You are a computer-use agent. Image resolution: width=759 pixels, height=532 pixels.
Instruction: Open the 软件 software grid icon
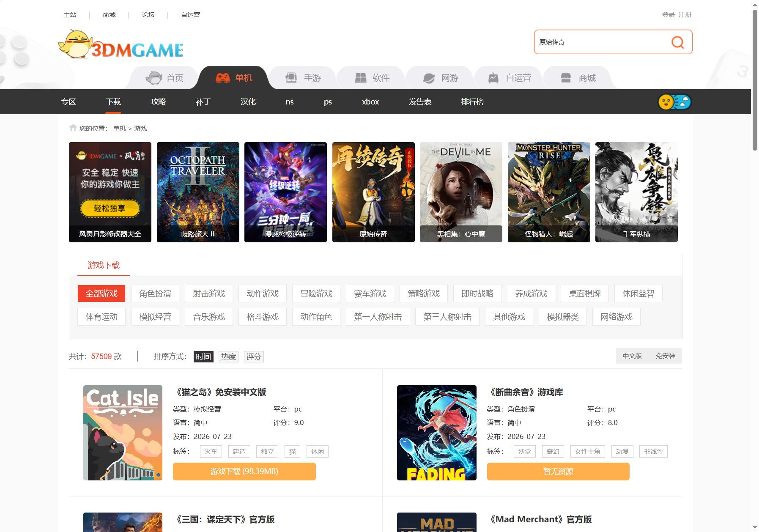360,78
